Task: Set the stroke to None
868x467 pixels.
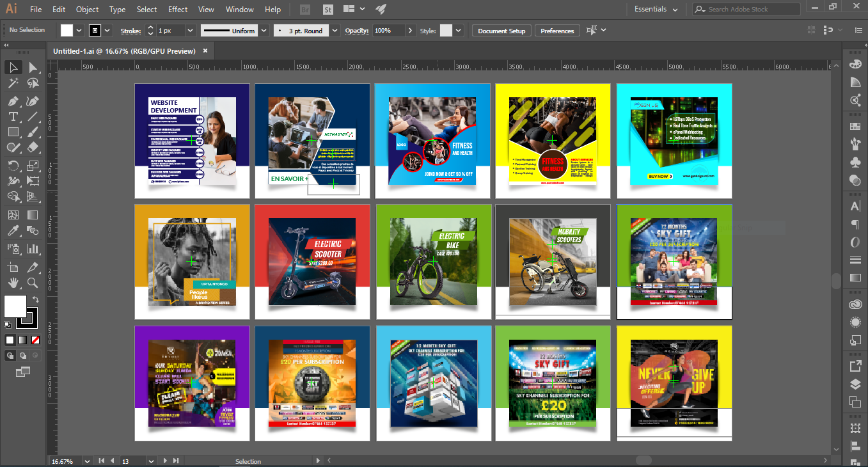Action: pos(36,339)
